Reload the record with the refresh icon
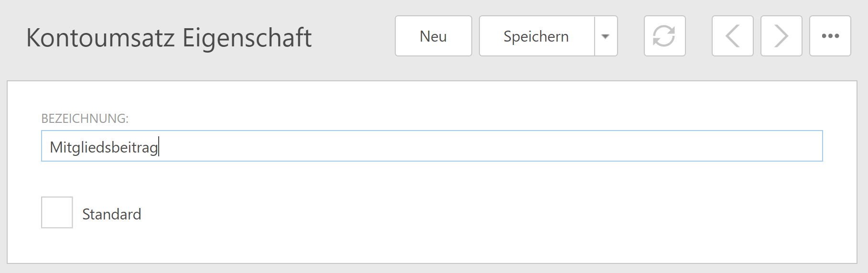The height and width of the screenshot is (273, 868). pyautogui.click(x=664, y=36)
